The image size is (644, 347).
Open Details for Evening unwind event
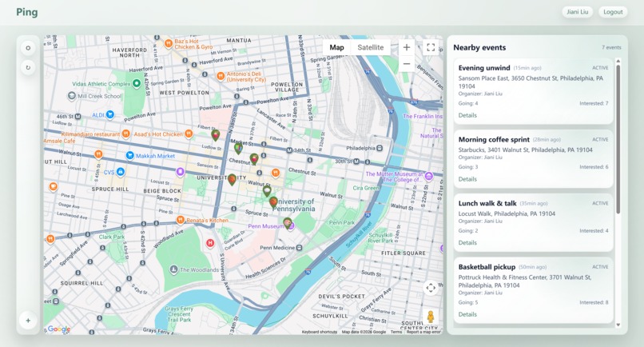point(467,115)
